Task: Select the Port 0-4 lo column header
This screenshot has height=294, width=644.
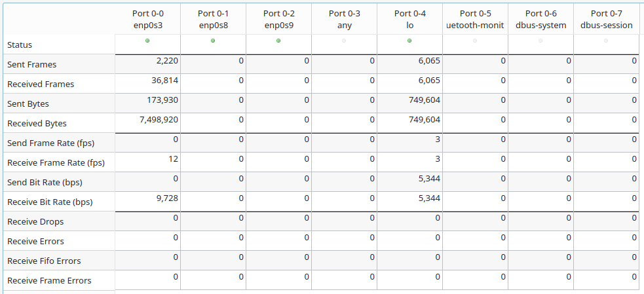Action: [x=410, y=19]
